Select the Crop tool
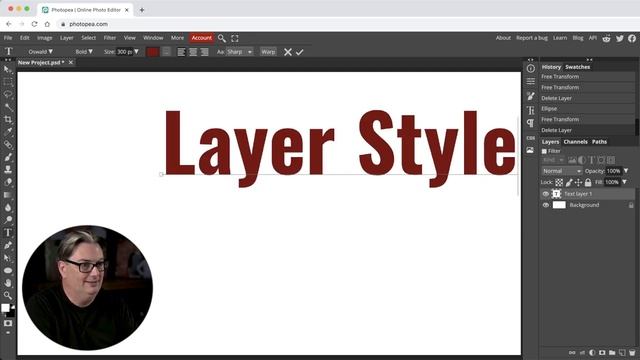Image resolution: width=640 pixels, height=360 pixels. pos(8,120)
